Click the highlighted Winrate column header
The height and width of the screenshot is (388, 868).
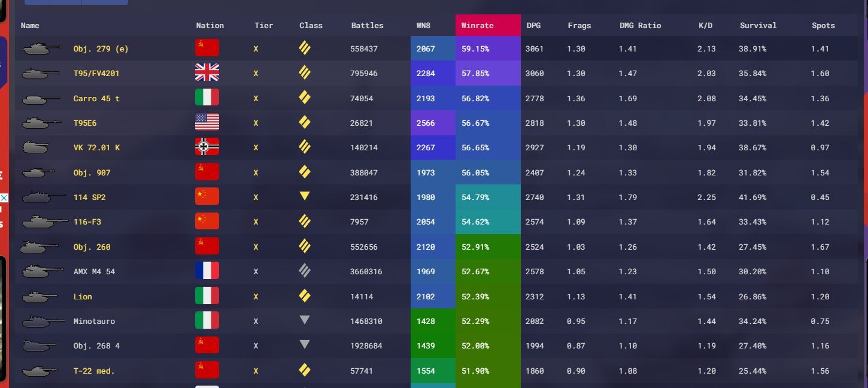point(488,25)
